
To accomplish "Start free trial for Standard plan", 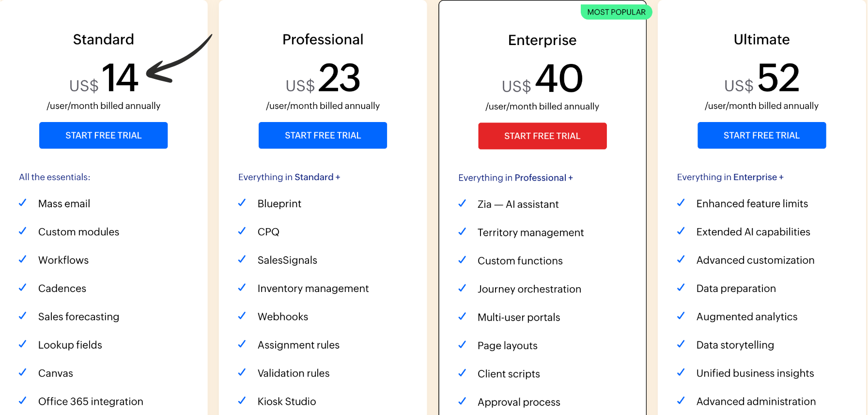I will coord(103,136).
